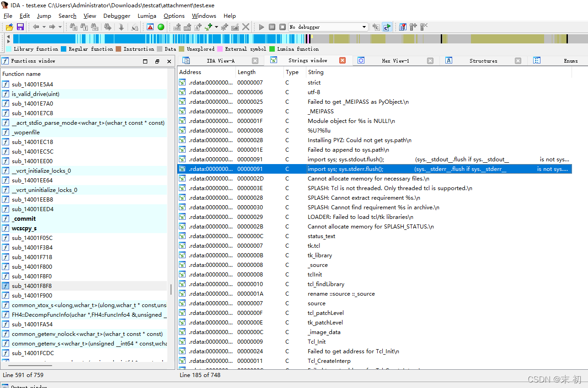Click the Library function cyan legend swatch
The image size is (588, 388).
tap(9, 49)
